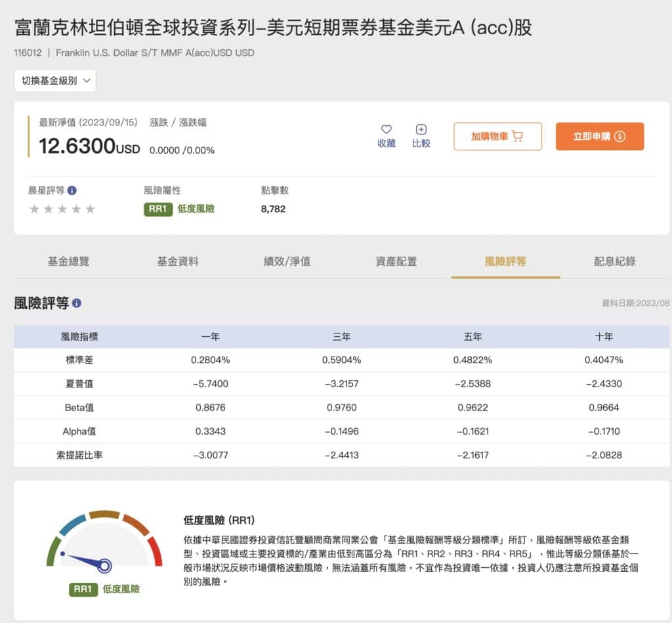Toggle the 收藏 heart favorite icon
Image resolution: width=672 pixels, height=623 pixels.
pos(386,131)
